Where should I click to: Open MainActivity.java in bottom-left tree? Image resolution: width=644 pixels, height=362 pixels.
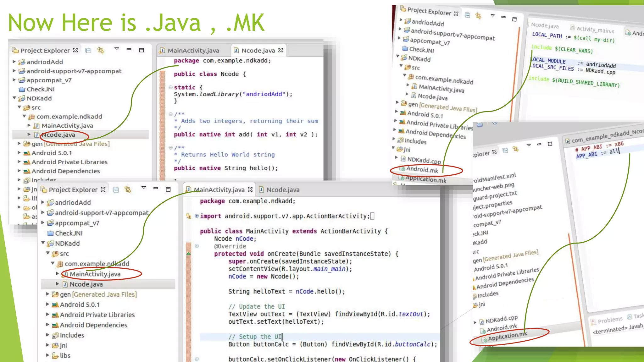click(x=95, y=274)
